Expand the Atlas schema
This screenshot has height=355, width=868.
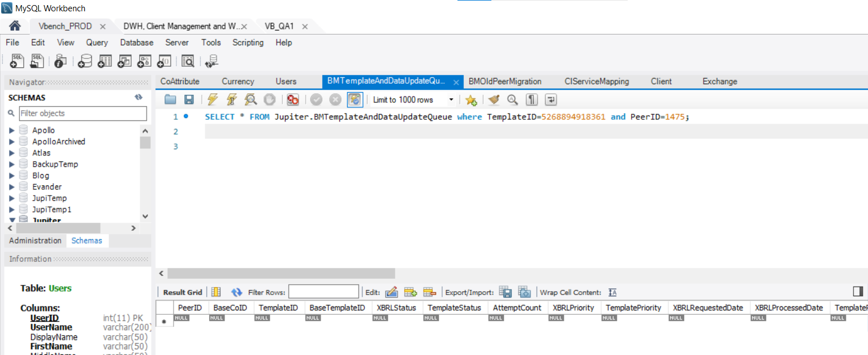12,153
